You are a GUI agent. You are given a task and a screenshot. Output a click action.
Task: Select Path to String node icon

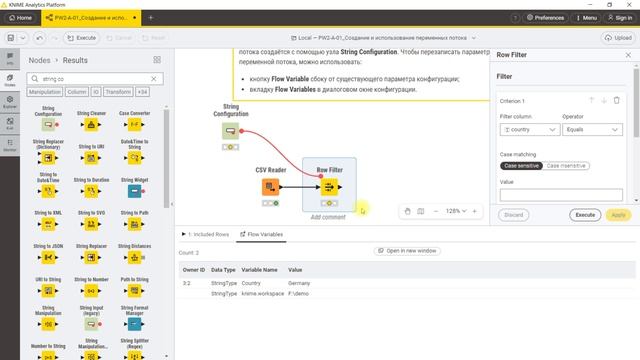pyautogui.click(x=134, y=291)
